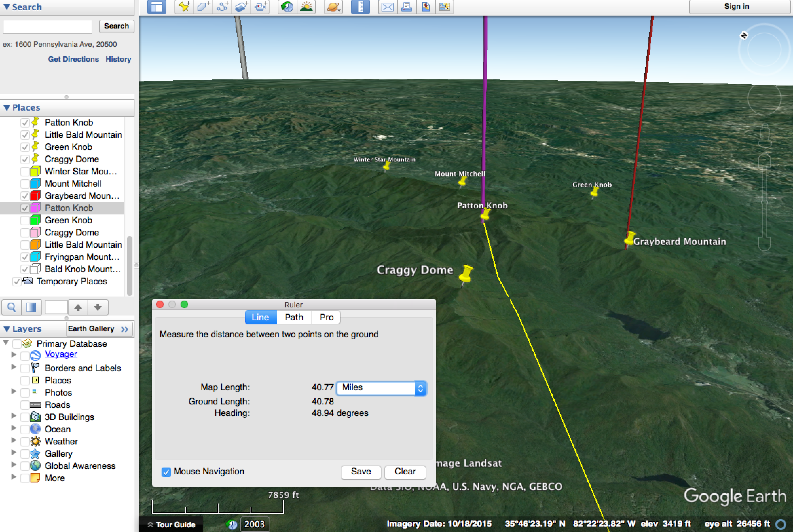Click the Winter Star Mountain pushpin
Image resolution: width=793 pixels, height=532 pixels.
[386, 166]
